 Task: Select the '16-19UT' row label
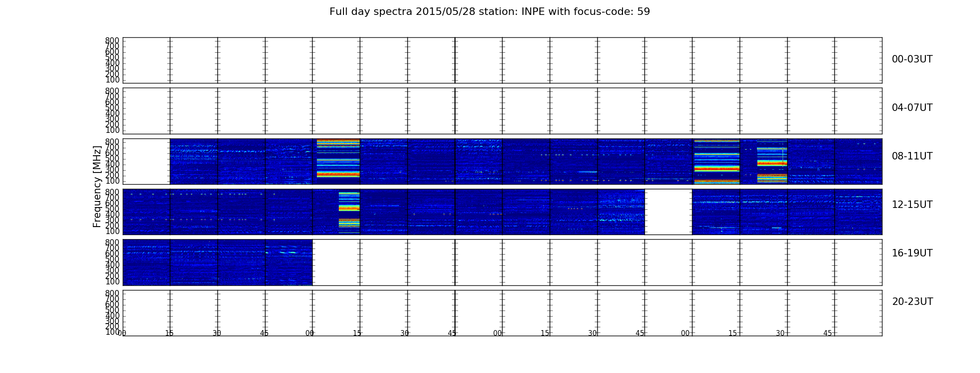912,253
